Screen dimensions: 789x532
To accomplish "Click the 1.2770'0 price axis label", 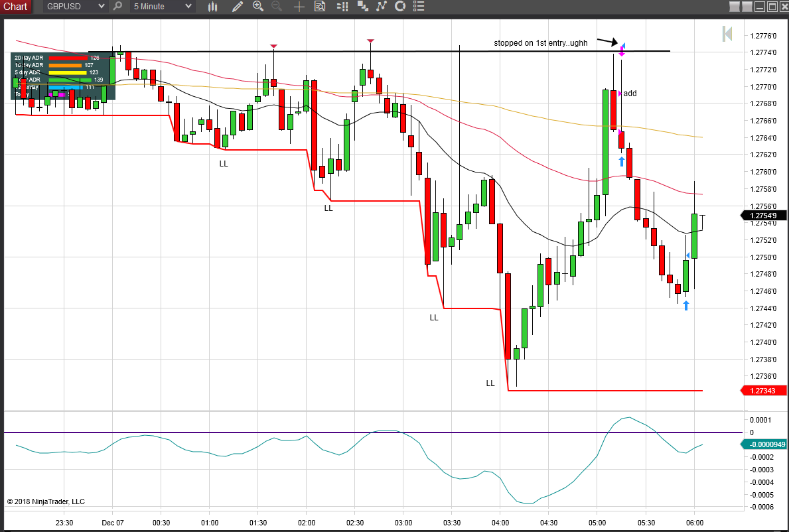I will pos(763,86).
